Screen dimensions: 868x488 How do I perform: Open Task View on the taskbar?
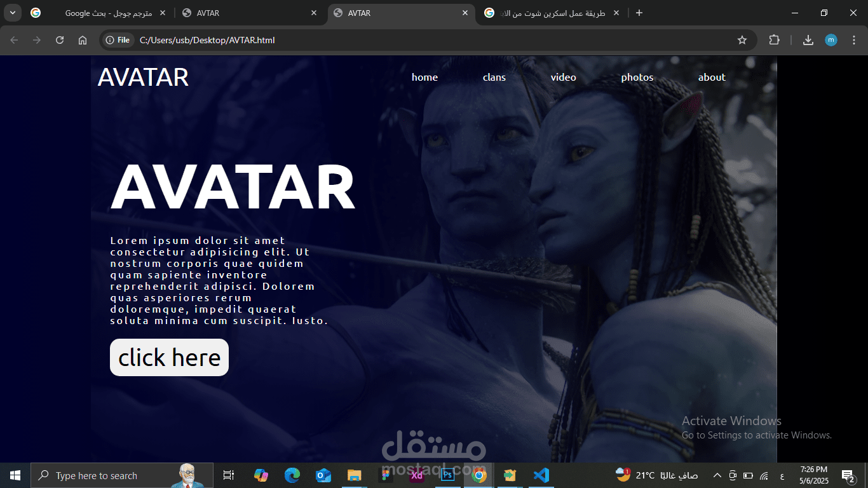(229, 475)
